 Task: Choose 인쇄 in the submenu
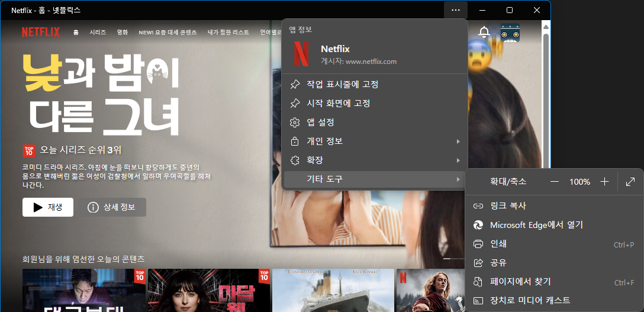pos(554,244)
